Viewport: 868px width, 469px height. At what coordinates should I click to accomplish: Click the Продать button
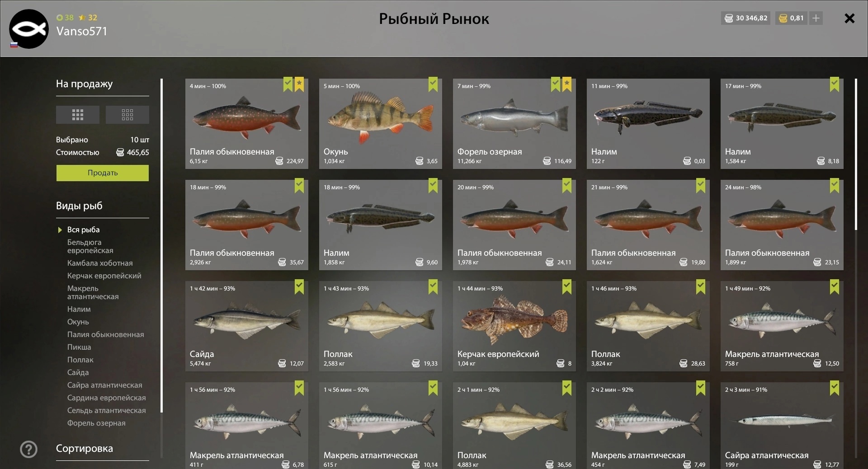[103, 173]
